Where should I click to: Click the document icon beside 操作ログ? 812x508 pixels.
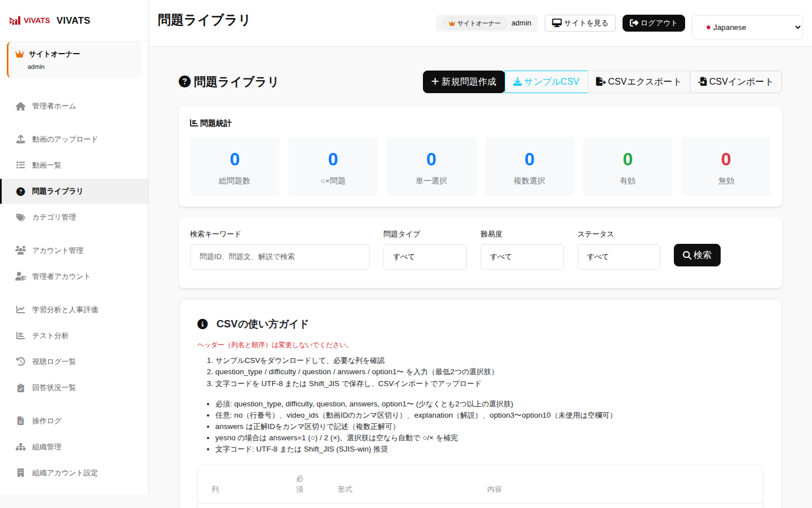pyautogui.click(x=21, y=421)
